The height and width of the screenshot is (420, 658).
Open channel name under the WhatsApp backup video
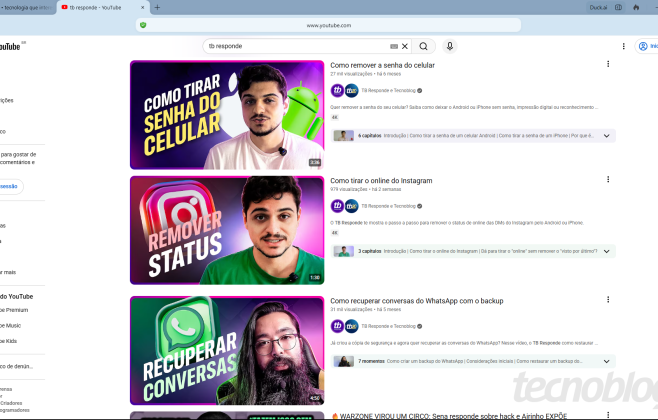click(389, 326)
